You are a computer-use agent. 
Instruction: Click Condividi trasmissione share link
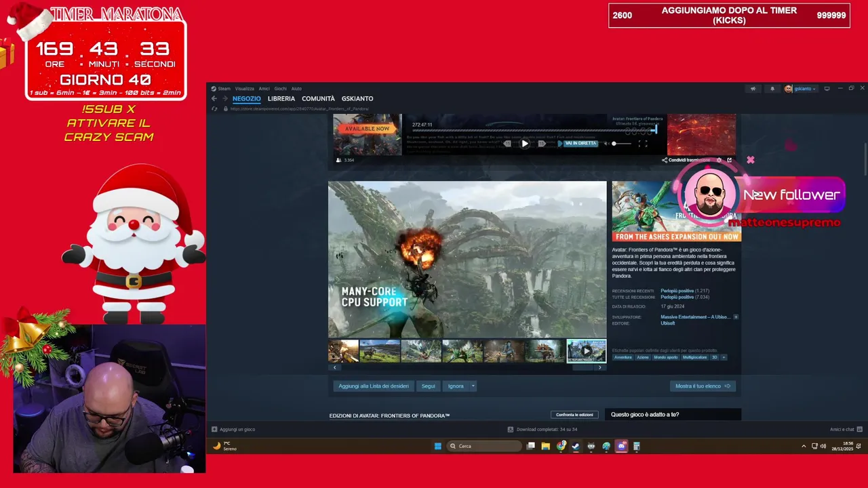(x=686, y=160)
